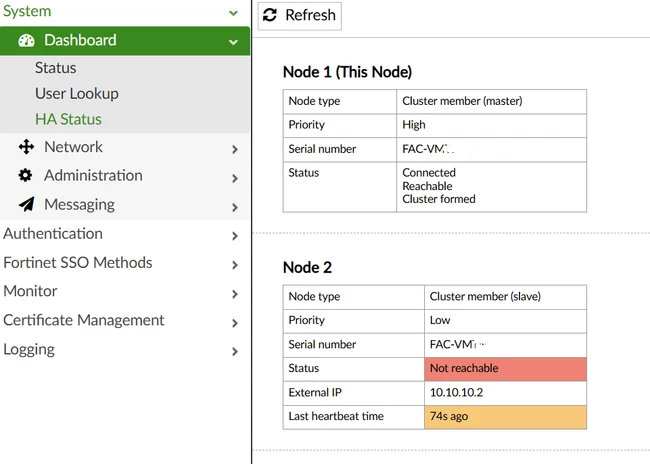650x464 pixels.
Task: Expand the Administration submenu arrow
Action: point(235,178)
